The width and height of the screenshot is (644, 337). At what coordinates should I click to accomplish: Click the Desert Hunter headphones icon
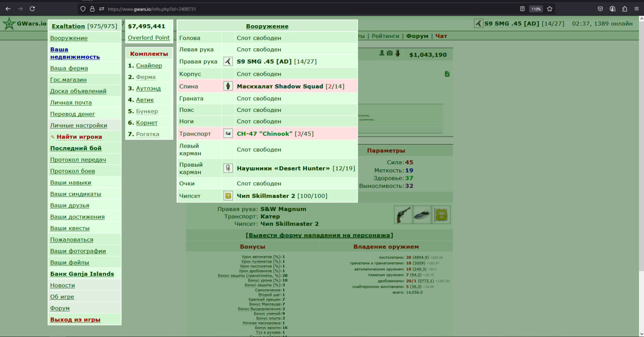228,168
